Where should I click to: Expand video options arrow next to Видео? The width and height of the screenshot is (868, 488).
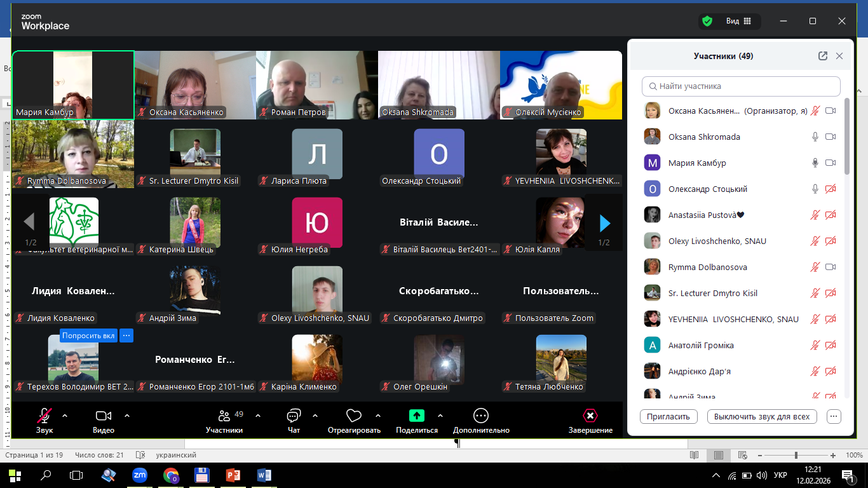point(127,416)
